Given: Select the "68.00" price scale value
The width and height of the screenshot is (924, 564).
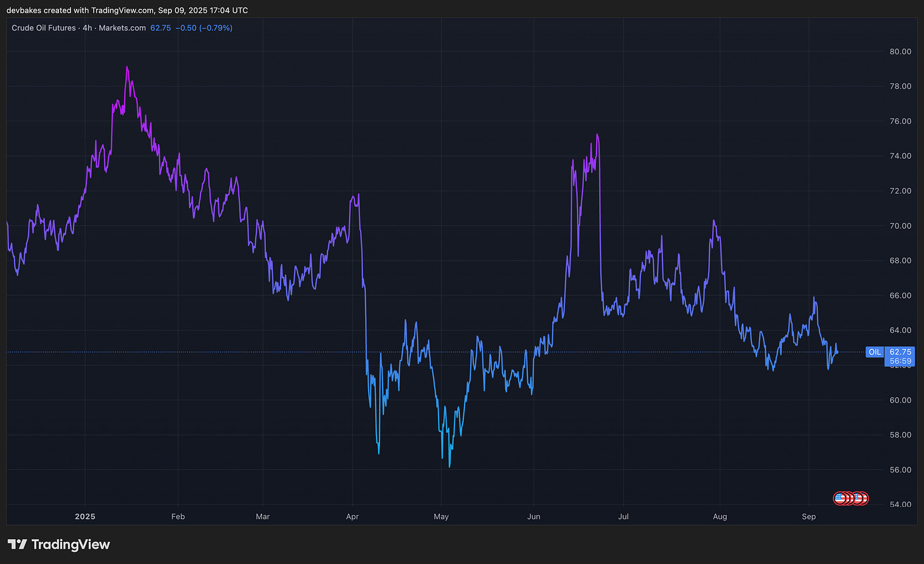Looking at the screenshot, I should (x=901, y=261).
